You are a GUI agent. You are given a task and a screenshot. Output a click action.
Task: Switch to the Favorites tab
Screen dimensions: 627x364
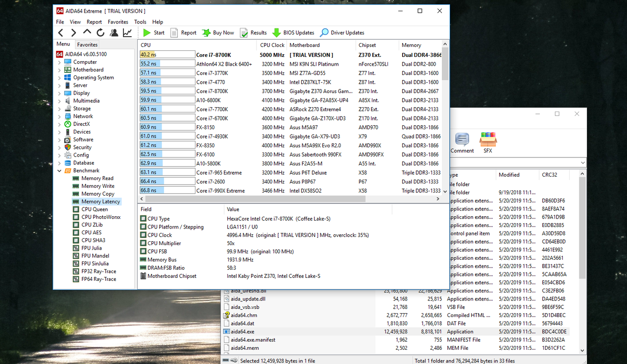click(87, 45)
